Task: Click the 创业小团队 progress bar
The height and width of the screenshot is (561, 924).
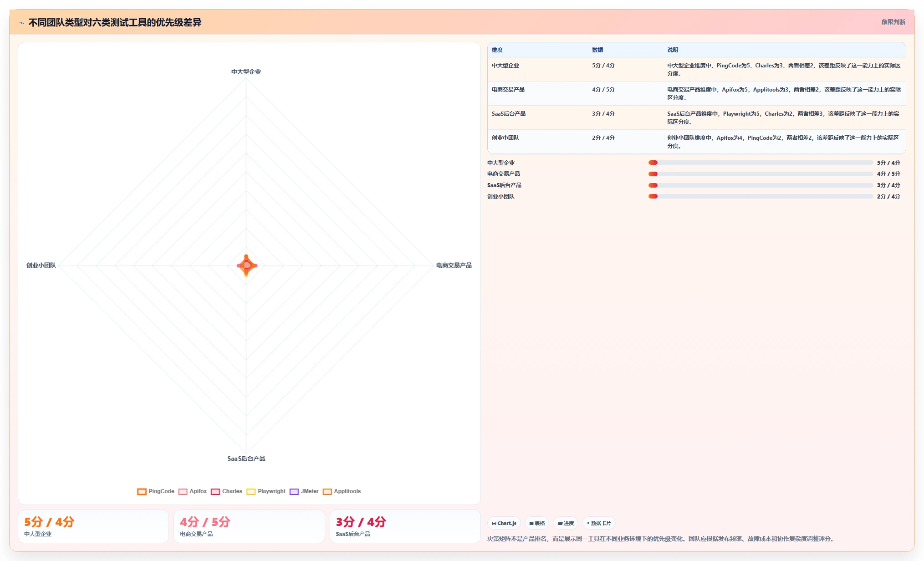Action: point(761,196)
